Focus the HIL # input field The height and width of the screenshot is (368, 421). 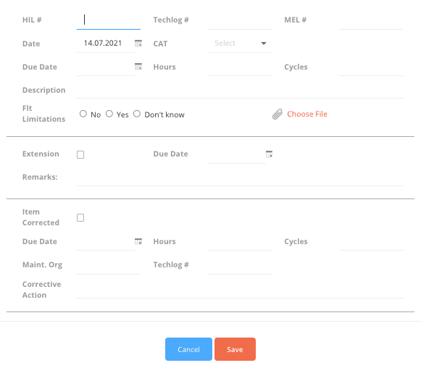(109, 20)
